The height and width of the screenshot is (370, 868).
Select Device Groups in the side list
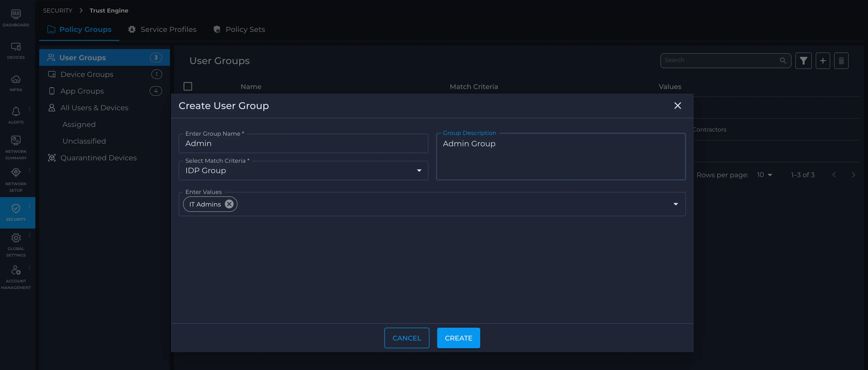pos(105,74)
